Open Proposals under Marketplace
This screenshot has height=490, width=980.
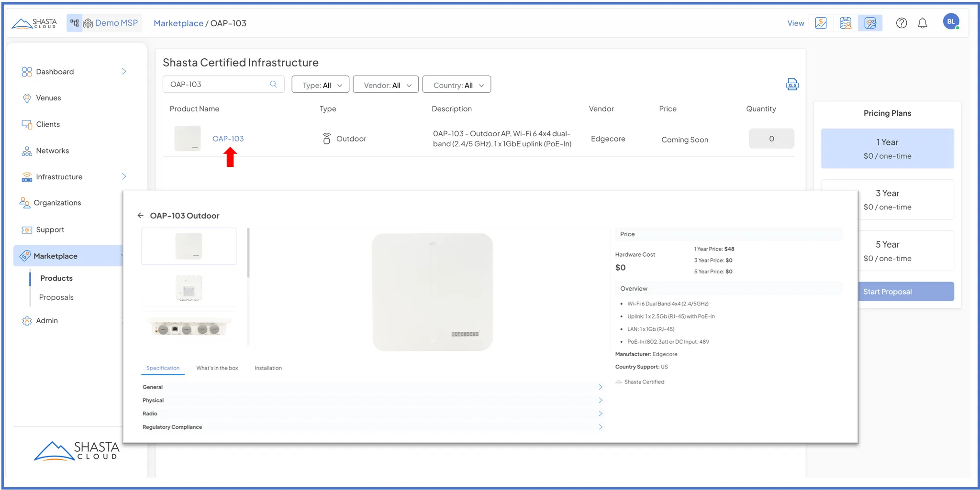56,297
